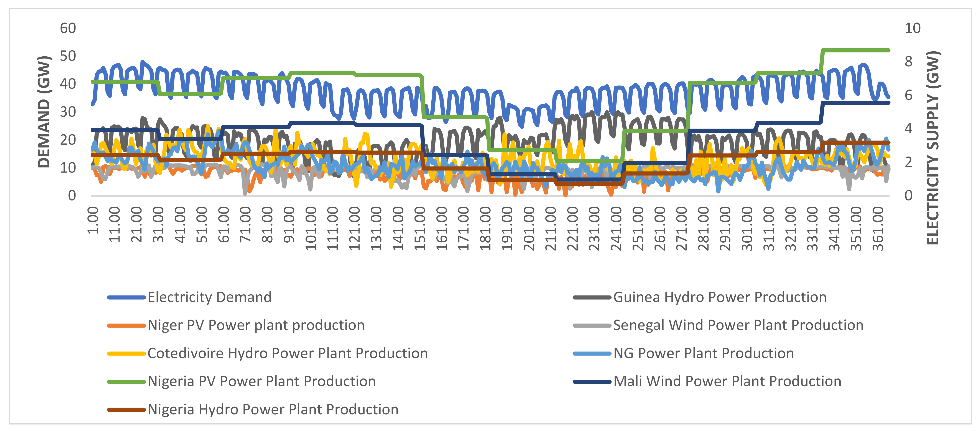
Task: Click the Electricity Demand legend entry
Action: click(x=209, y=297)
